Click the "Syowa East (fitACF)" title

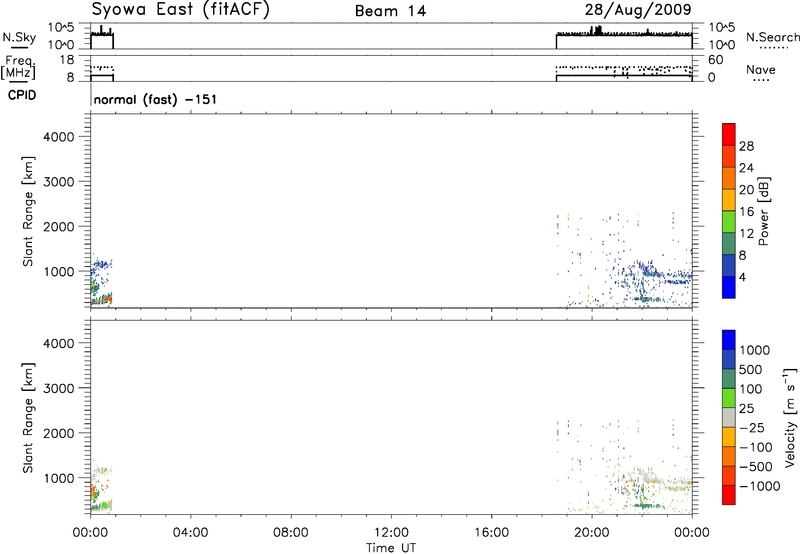pos(180,10)
